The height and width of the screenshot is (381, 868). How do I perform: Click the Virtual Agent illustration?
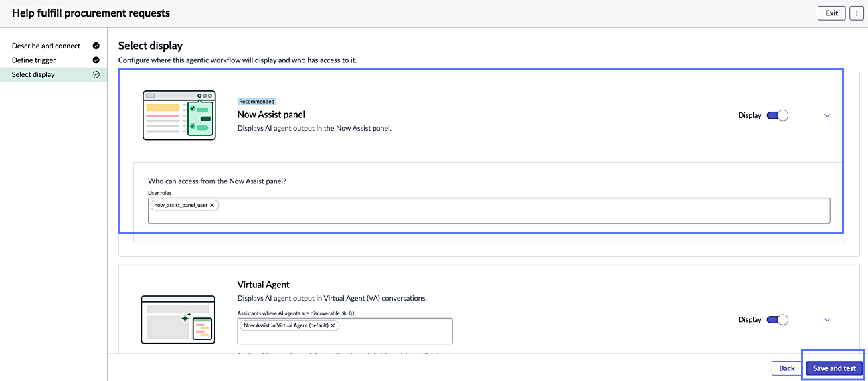pos(178,319)
